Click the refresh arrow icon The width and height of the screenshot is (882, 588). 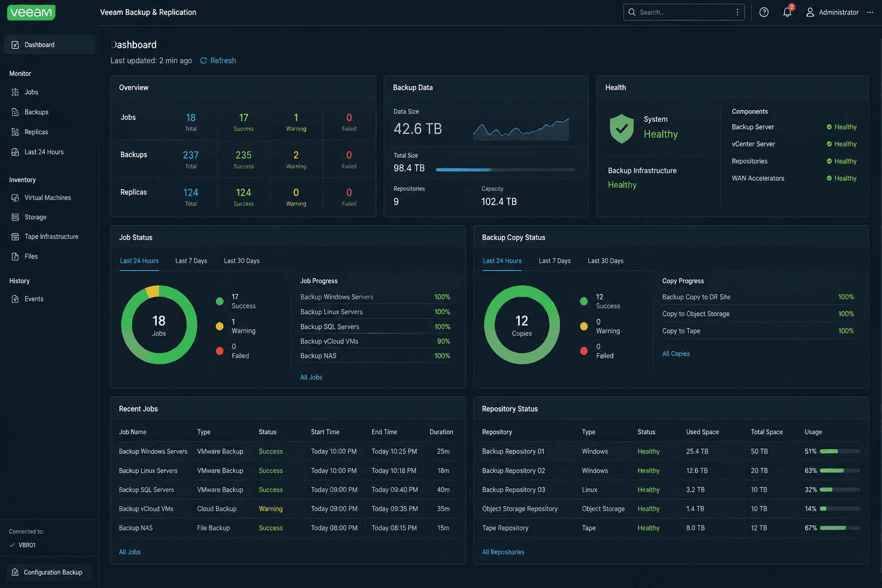click(x=203, y=61)
